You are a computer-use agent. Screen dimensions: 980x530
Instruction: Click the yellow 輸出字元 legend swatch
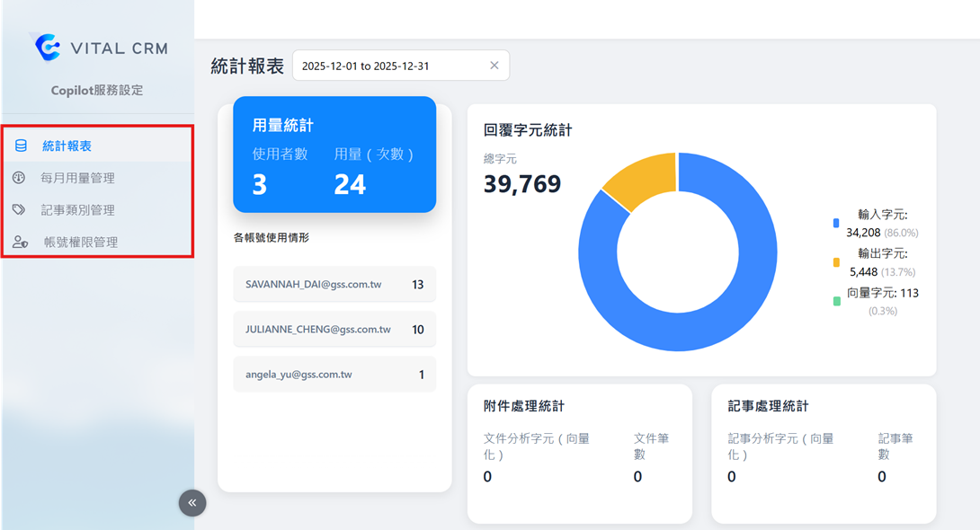836,262
